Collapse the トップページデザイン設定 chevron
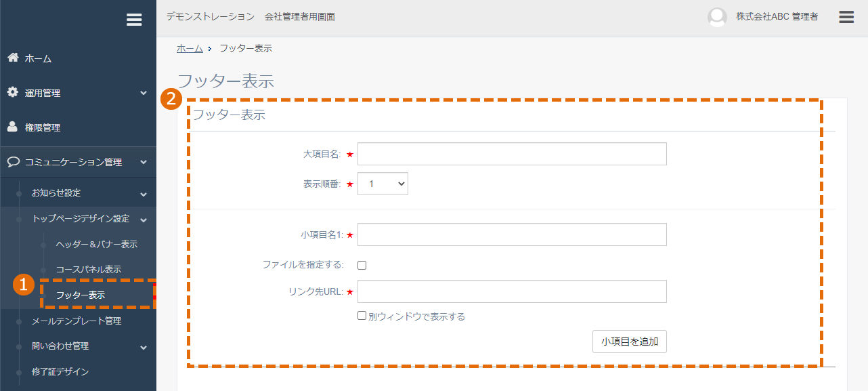Viewport: 868px width, 391px height. (144, 219)
